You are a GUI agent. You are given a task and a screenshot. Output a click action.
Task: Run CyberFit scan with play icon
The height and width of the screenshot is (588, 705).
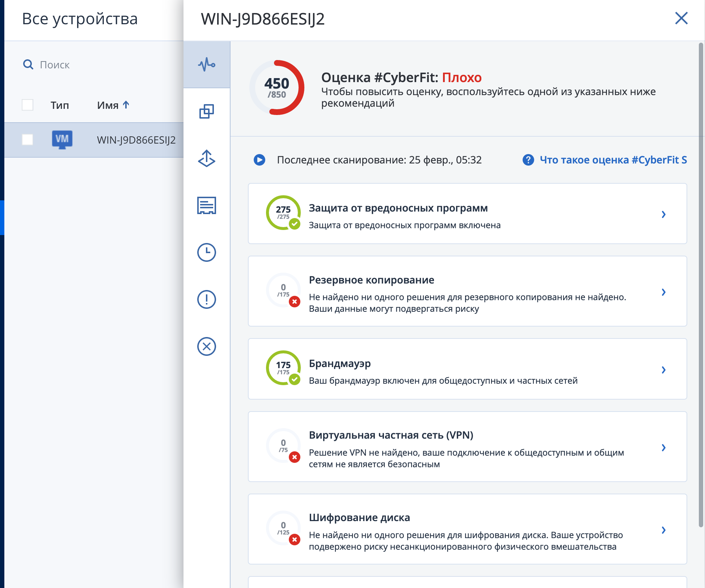point(259,160)
